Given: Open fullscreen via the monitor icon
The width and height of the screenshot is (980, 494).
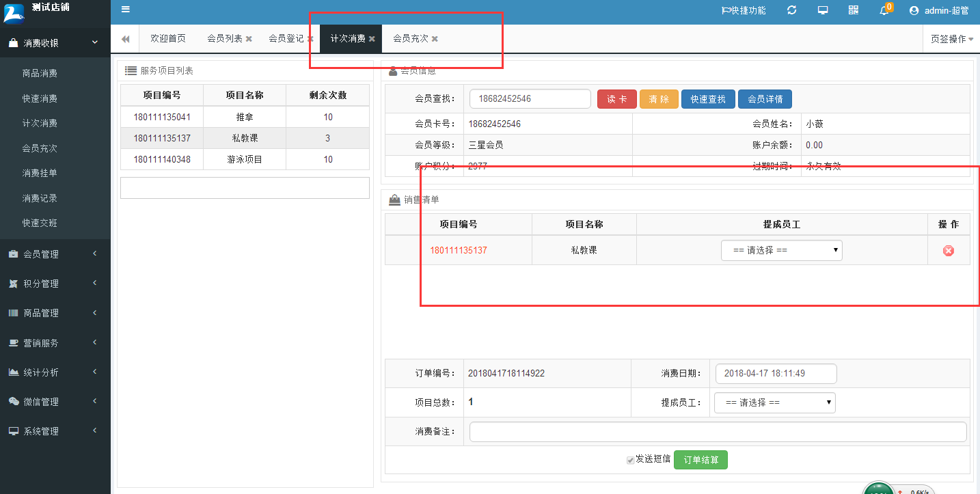Looking at the screenshot, I should coord(822,10).
